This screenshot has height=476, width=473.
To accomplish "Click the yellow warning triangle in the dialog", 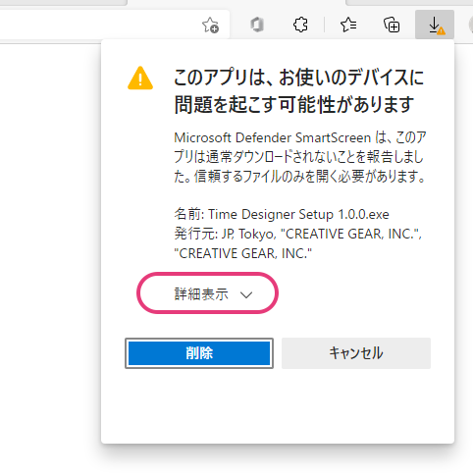I will pyautogui.click(x=140, y=79).
